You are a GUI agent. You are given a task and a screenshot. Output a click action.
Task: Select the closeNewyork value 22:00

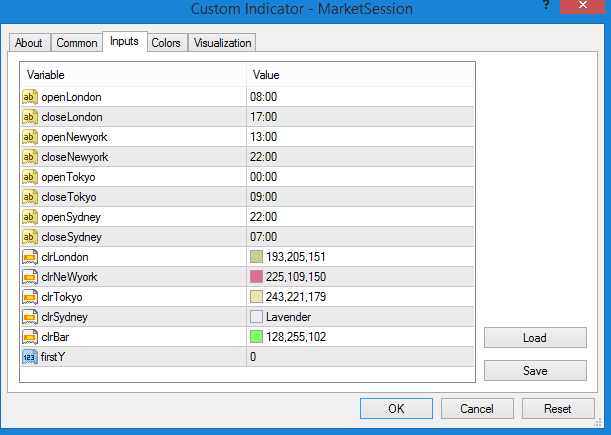tap(263, 157)
